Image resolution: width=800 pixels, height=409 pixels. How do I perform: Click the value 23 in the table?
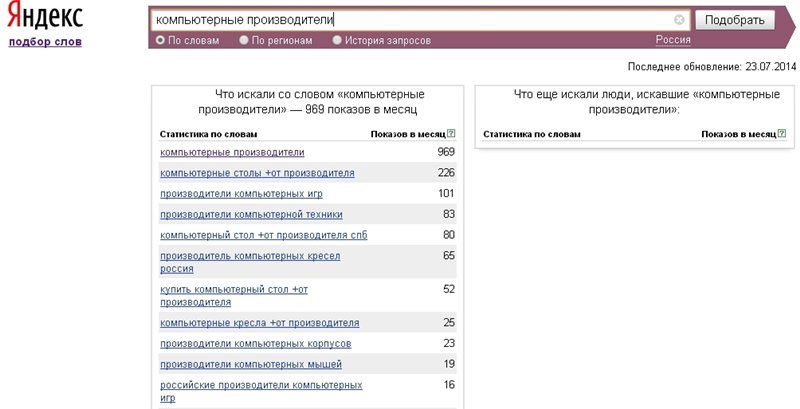click(x=449, y=344)
